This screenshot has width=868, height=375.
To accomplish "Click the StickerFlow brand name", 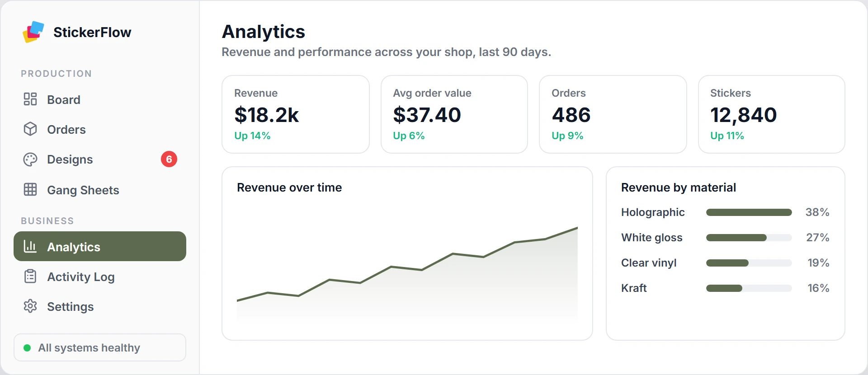I will [92, 32].
